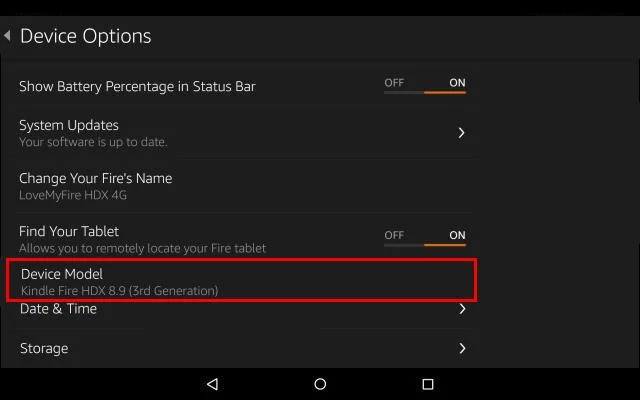Screen dimensions: 640x400
Task: Switch Find Your Tablet to ON
Action: [x=457, y=235]
